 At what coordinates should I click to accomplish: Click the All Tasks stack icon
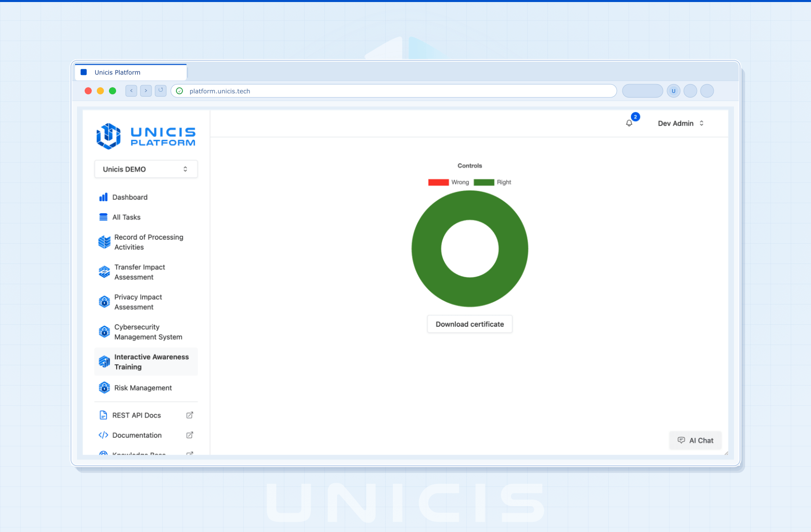point(103,217)
